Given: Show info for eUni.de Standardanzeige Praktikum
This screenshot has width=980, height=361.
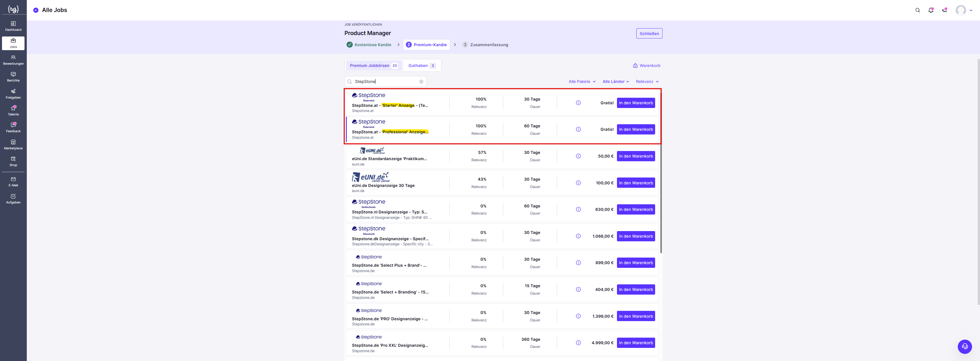Looking at the screenshot, I should pos(578,156).
